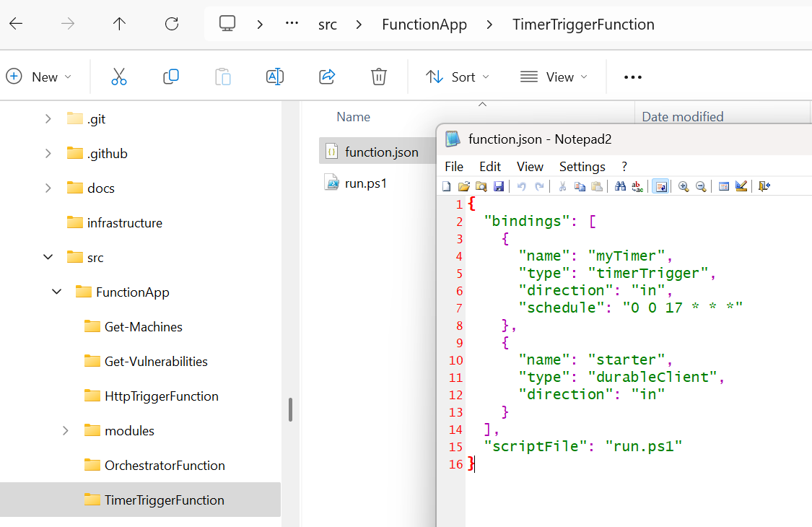The image size is (812, 527).
Task: Click the Cut scissors icon in Notepad2 toolbar
Action: point(562,186)
